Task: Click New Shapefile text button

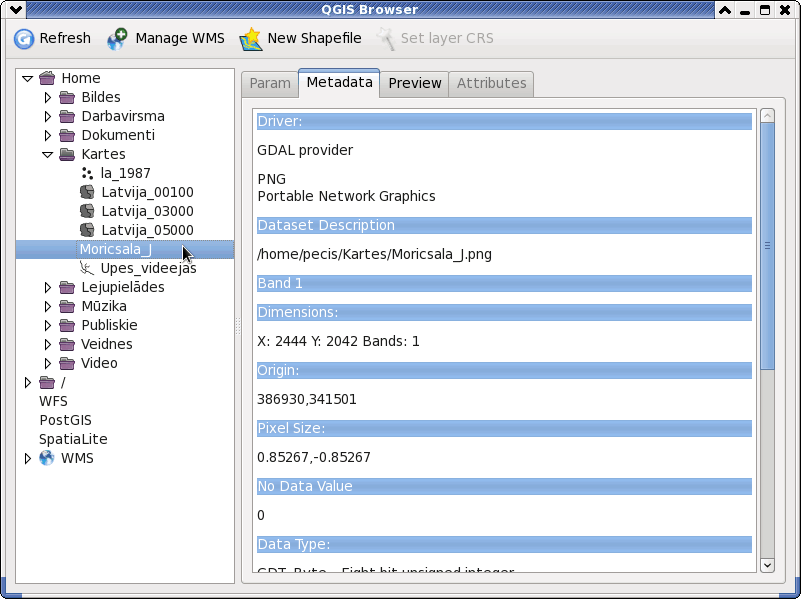Action: tap(314, 38)
